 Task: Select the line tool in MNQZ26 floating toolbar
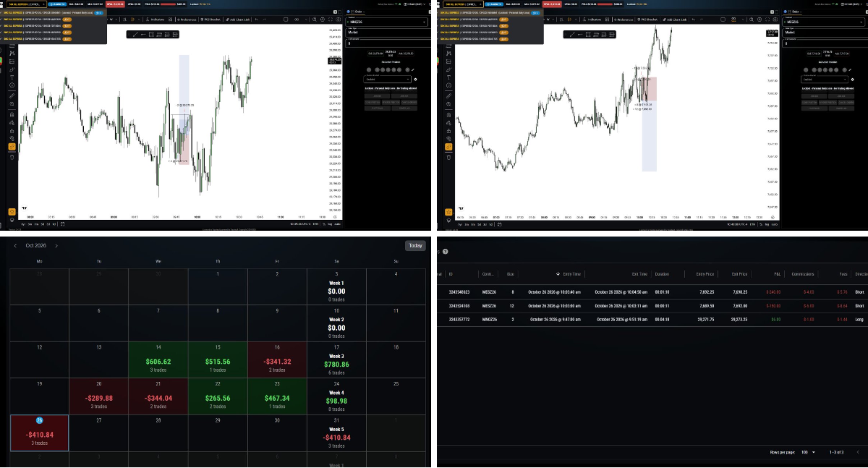pos(135,34)
